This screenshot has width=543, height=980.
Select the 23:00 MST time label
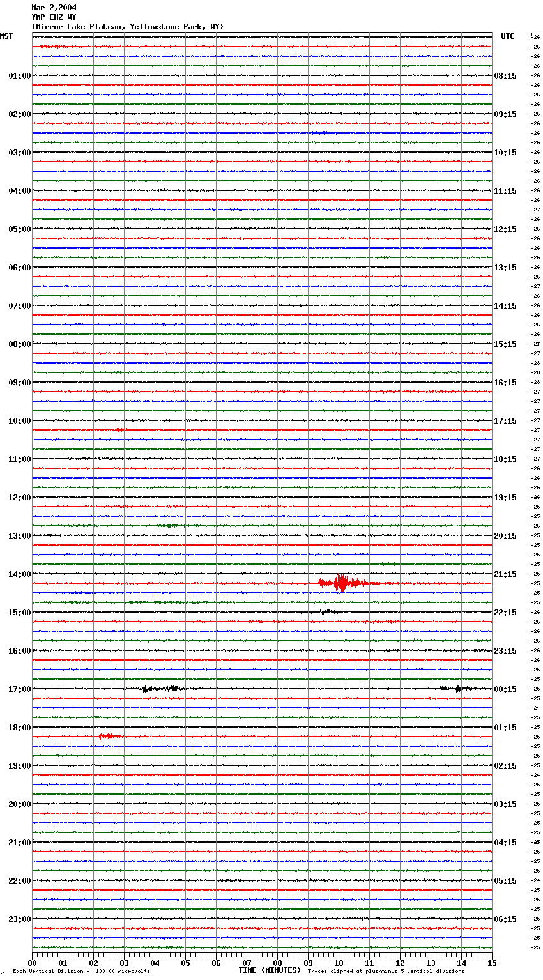click(x=20, y=919)
